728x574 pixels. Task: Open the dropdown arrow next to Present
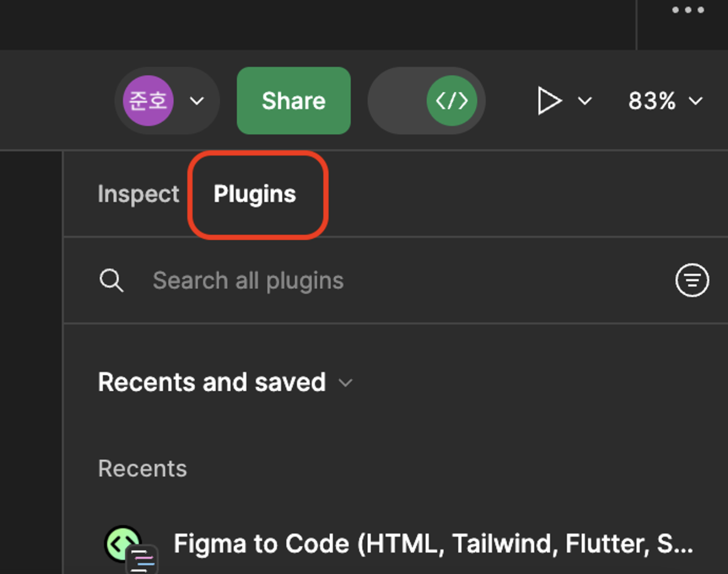pos(585,101)
